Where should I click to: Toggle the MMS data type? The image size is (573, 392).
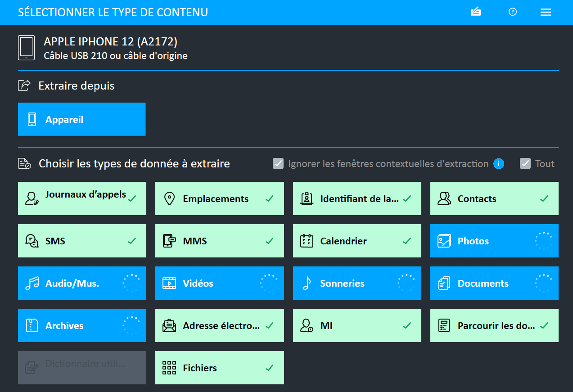[219, 241]
